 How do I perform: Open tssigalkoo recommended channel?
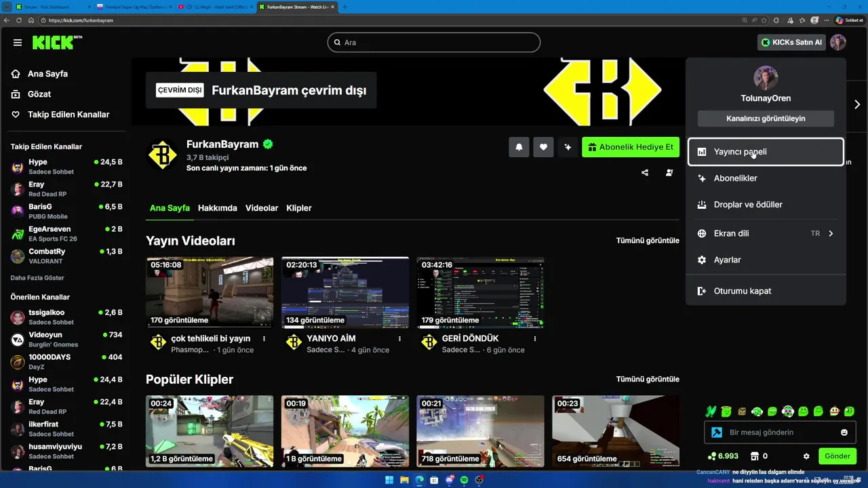(66, 317)
